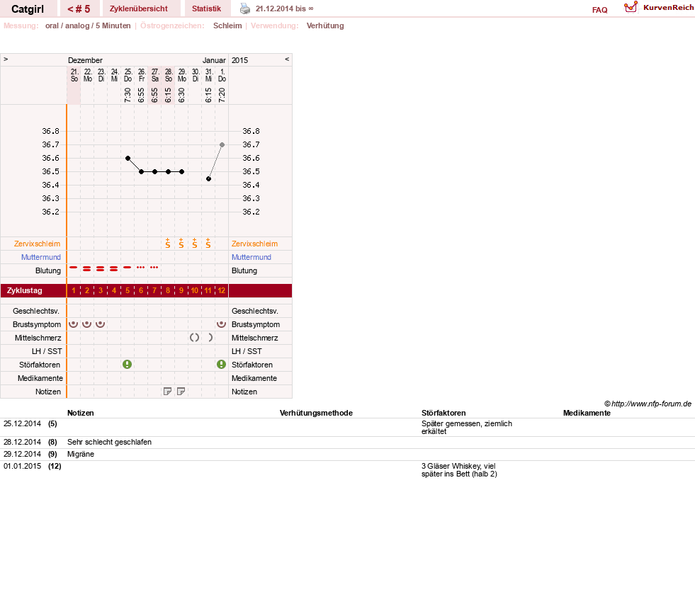Click the spotting dots on cycle day 7

tap(154, 268)
